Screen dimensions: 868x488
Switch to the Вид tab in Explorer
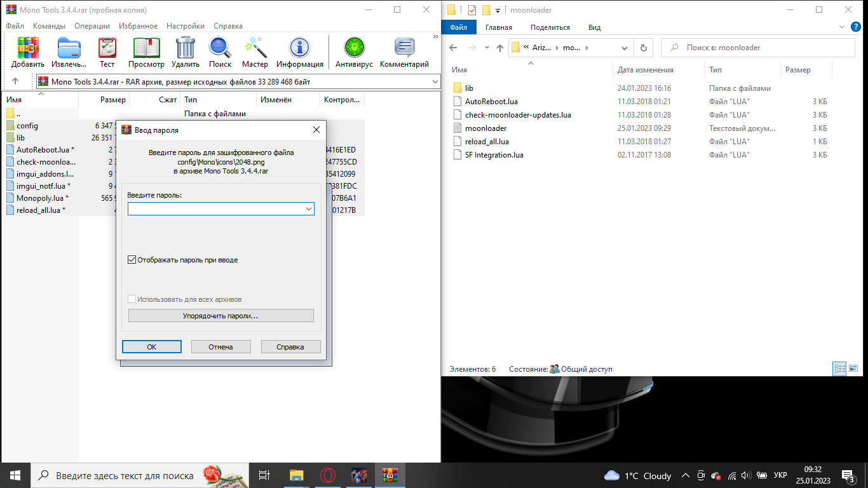pos(594,27)
